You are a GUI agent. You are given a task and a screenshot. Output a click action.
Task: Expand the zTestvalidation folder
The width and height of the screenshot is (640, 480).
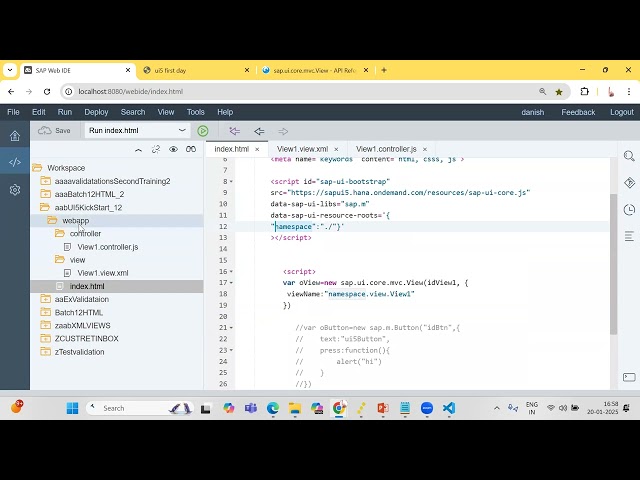45,351
